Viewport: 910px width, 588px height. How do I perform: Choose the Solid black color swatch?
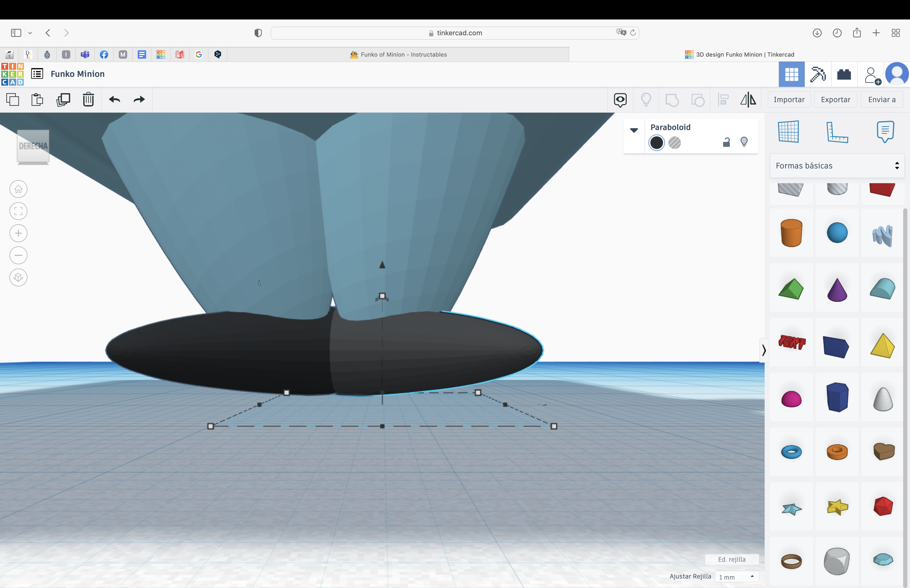click(x=656, y=143)
